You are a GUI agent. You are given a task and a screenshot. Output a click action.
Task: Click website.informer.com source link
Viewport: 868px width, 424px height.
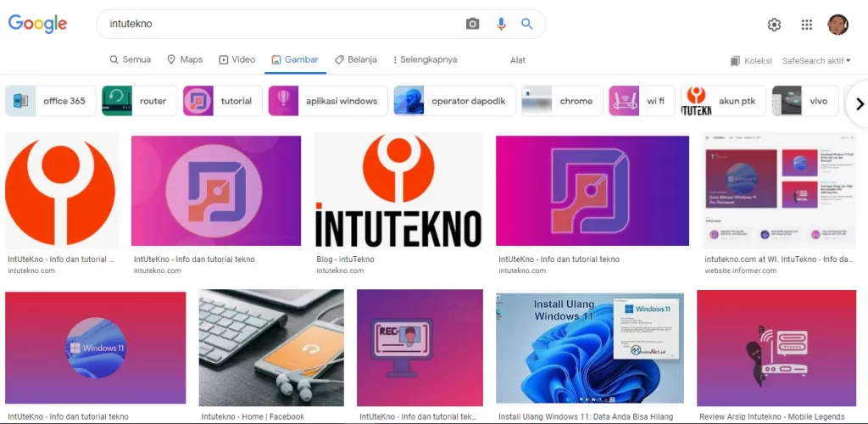tap(740, 271)
